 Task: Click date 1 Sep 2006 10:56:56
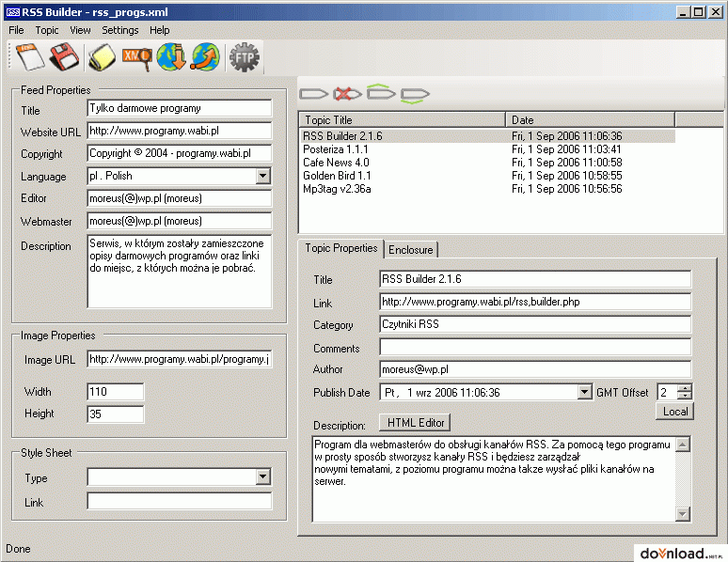(566, 189)
